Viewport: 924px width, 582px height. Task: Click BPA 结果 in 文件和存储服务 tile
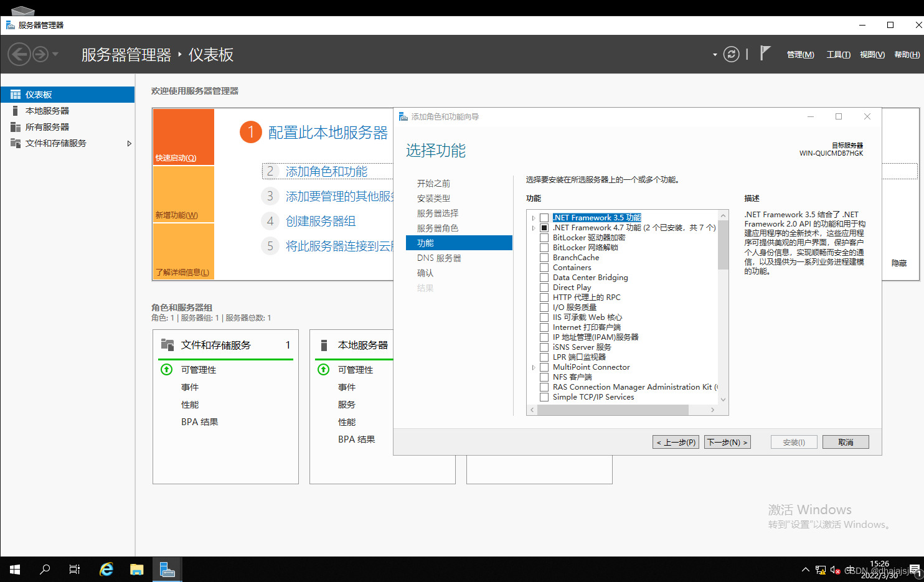199,422
